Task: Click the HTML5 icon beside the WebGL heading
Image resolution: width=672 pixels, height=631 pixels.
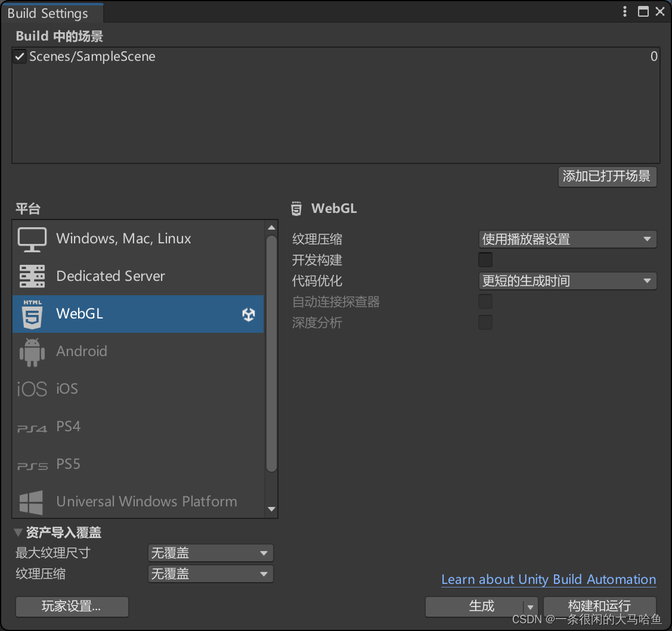Action: (296, 208)
